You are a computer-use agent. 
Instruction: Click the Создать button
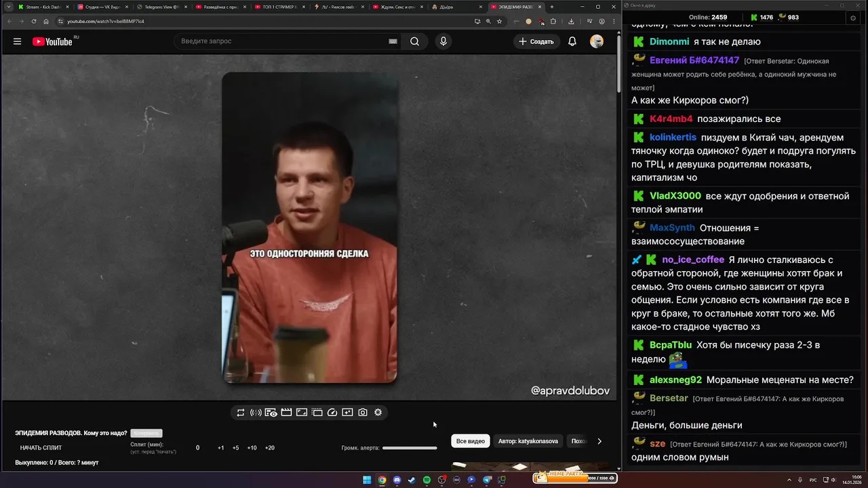click(536, 41)
